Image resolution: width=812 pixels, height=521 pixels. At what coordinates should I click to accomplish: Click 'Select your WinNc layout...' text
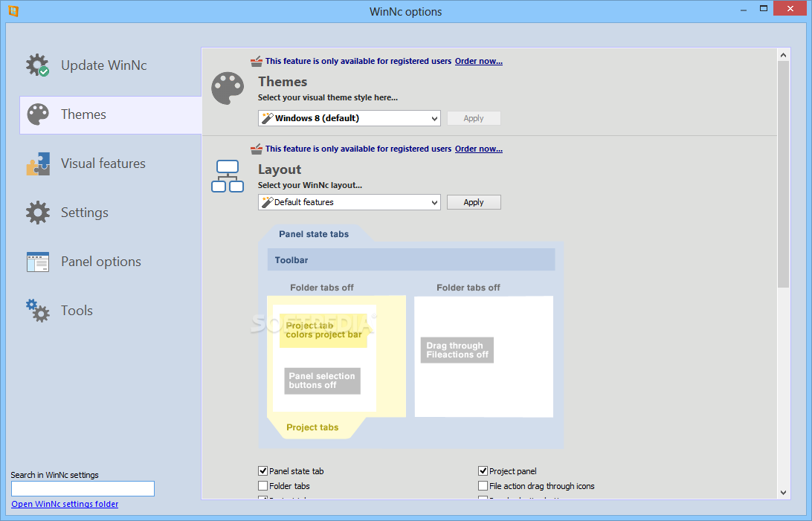coord(309,185)
